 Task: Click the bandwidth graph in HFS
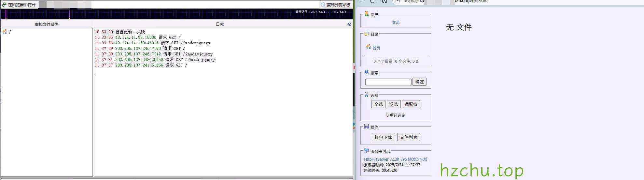pyautogui.click(x=177, y=14)
